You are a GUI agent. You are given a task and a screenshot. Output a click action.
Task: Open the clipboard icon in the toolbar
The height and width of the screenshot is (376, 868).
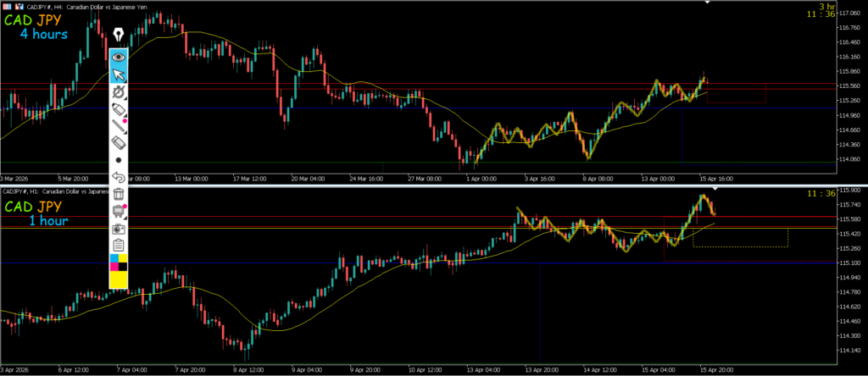point(119,246)
